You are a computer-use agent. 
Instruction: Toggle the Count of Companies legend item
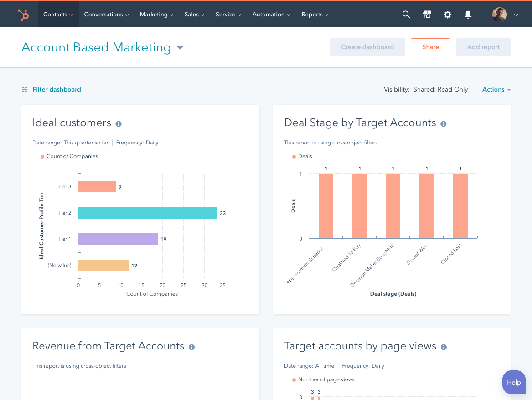72,156
